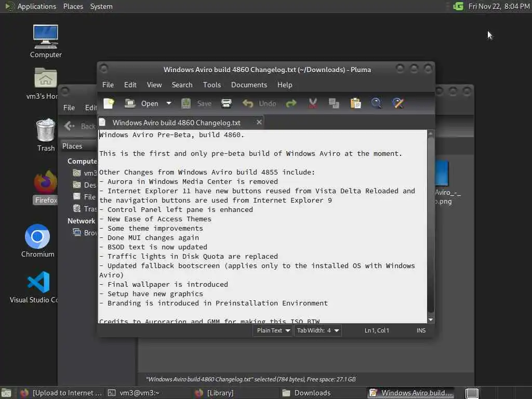The height and width of the screenshot is (399, 532).
Task: Click the Pluma window menu button top-left
Action: [104, 69]
